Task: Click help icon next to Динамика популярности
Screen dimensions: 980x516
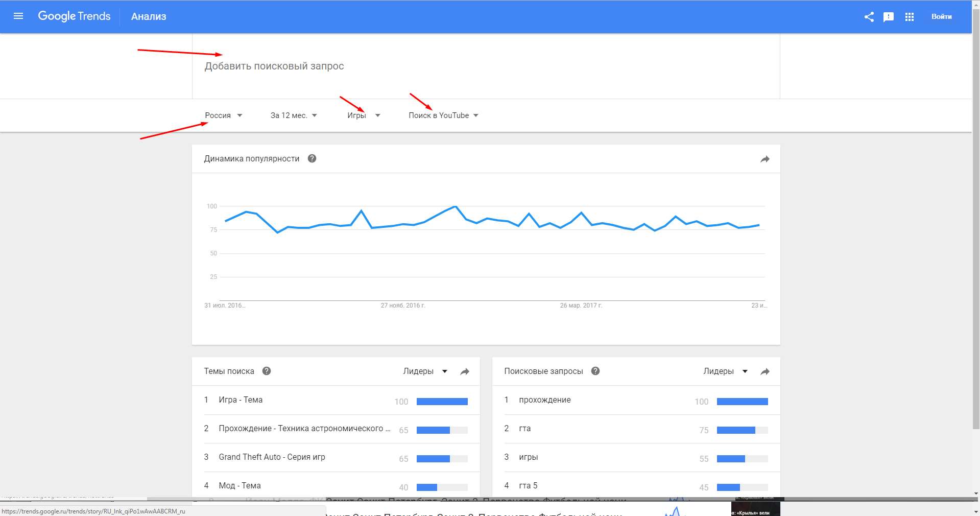Action: click(x=312, y=158)
